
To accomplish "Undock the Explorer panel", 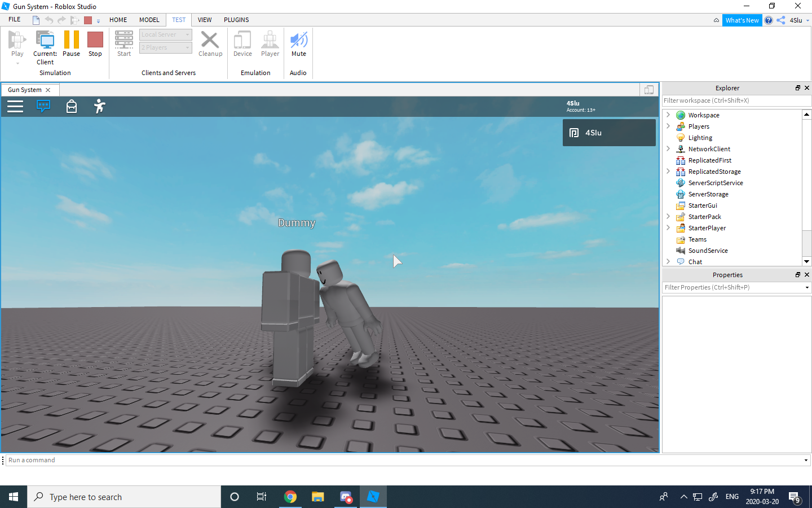I will coord(798,88).
